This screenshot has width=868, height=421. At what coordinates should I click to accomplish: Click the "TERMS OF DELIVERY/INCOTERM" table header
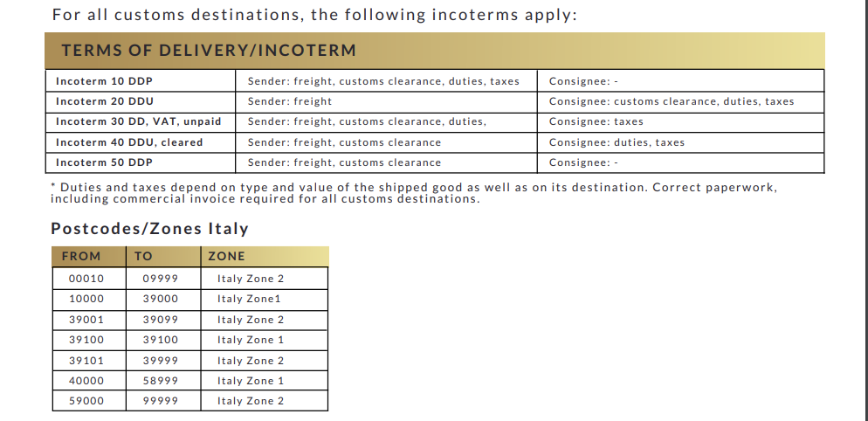coord(209,50)
